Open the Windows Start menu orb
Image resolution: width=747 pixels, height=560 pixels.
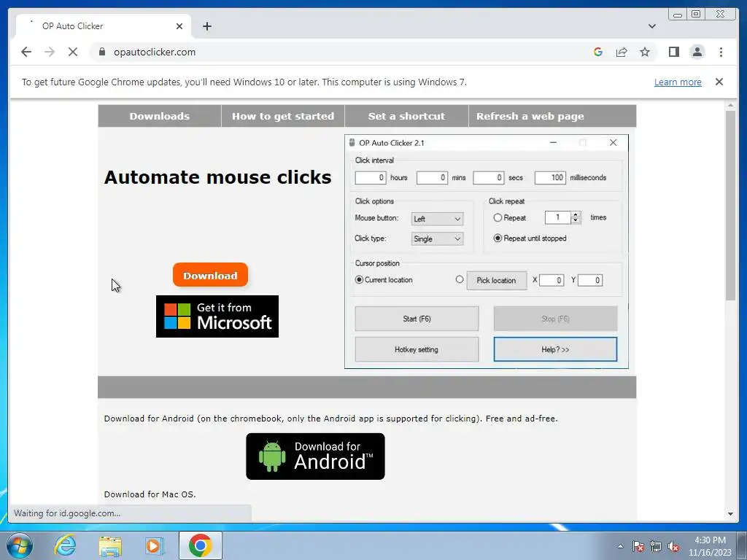(x=20, y=545)
